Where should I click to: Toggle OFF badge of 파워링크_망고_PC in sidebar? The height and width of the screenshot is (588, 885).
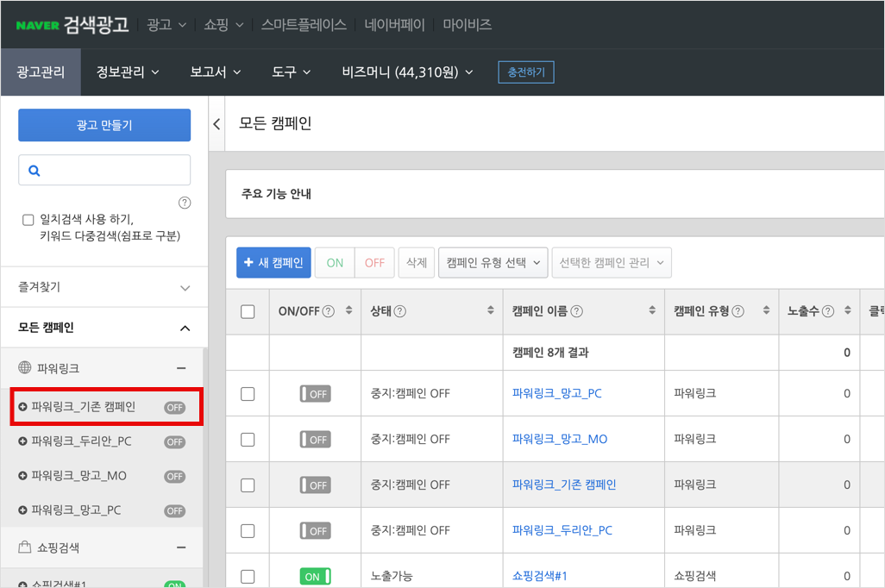click(x=175, y=510)
